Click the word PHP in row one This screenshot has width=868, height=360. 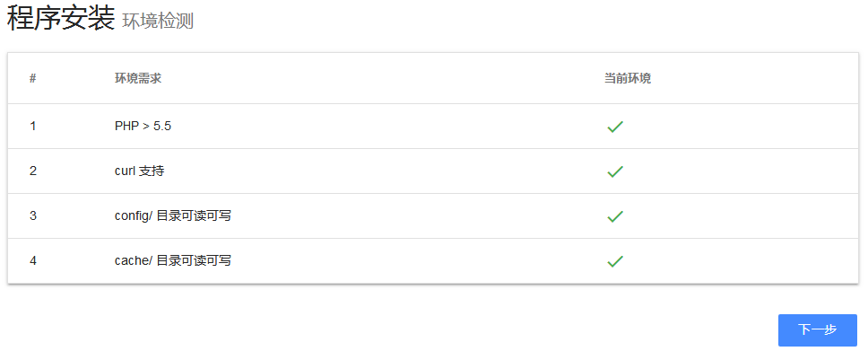tap(126, 127)
